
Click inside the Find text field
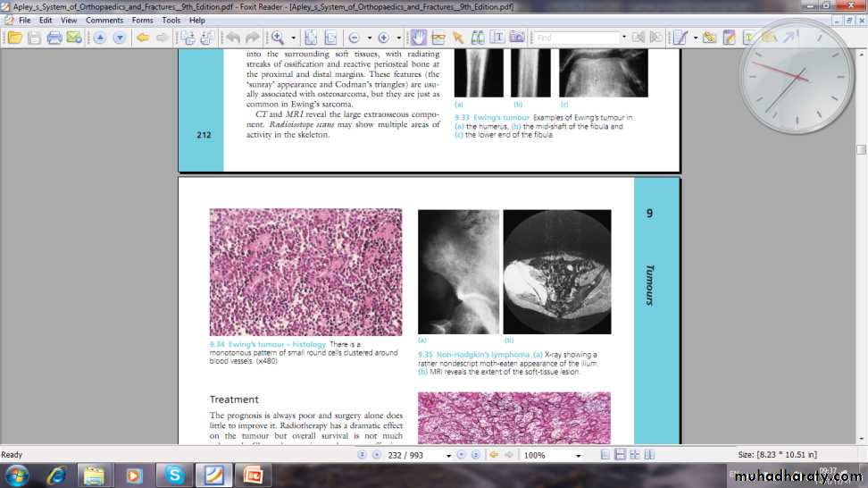[576, 38]
